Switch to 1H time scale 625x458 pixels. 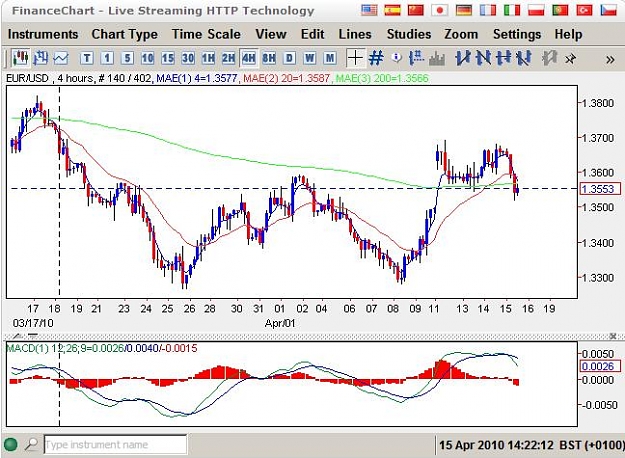[208, 59]
